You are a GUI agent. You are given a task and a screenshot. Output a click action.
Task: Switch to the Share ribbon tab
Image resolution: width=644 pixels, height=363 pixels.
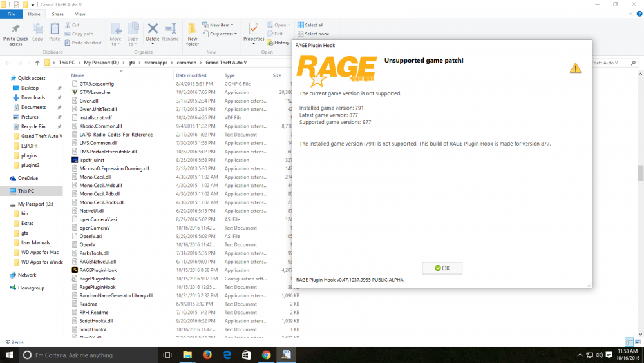tap(57, 14)
